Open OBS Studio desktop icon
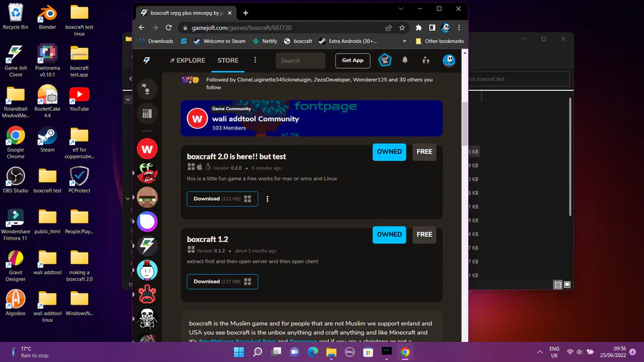 point(16,180)
